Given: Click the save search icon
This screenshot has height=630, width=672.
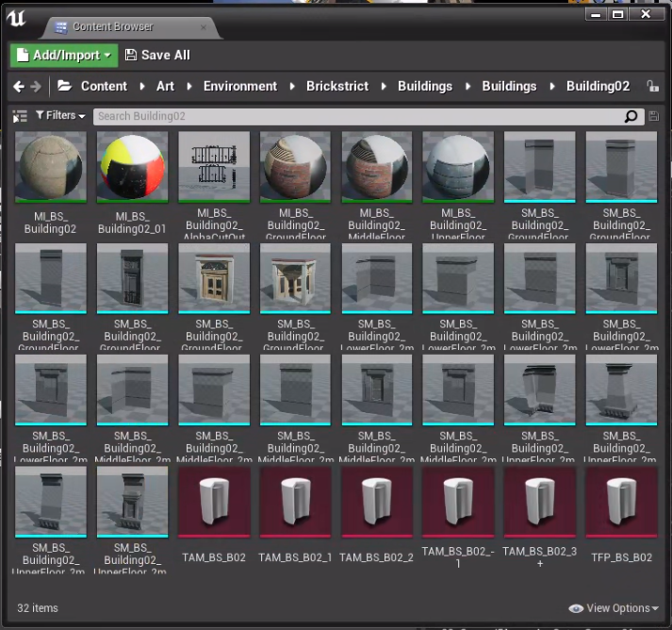Looking at the screenshot, I should pyautogui.click(x=654, y=116).
